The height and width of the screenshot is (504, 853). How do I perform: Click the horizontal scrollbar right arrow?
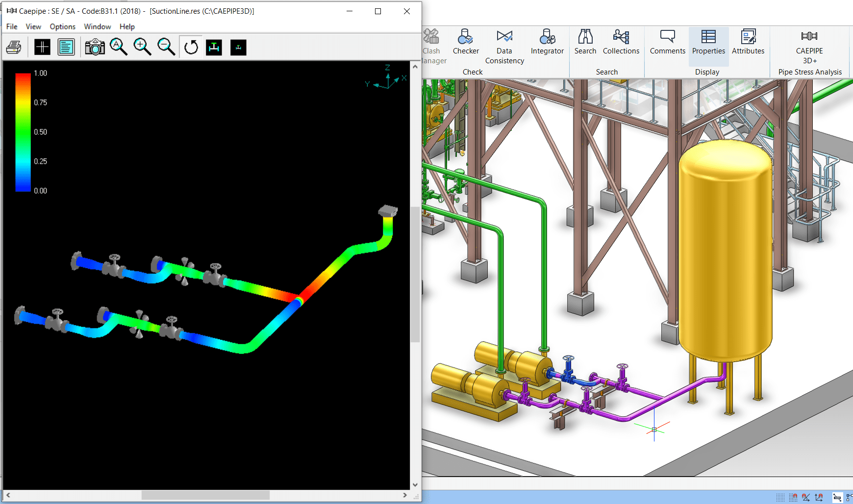pos(405,495)
